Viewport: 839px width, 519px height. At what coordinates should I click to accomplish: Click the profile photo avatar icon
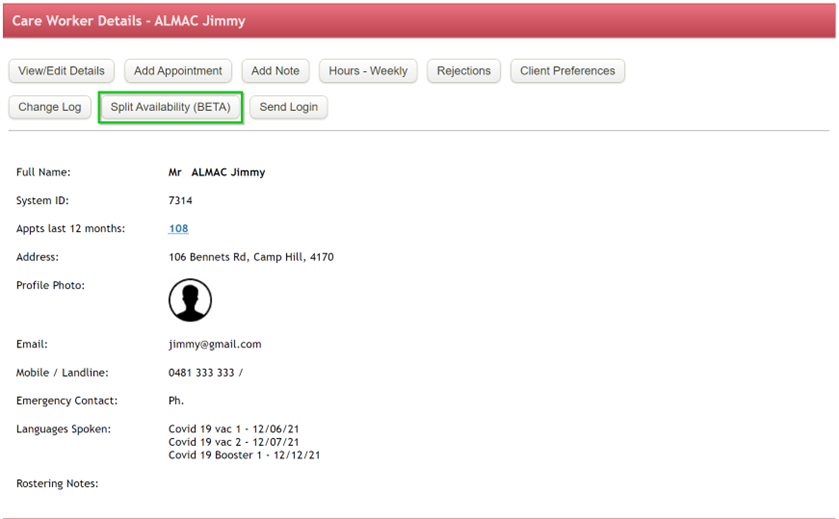tap(190, 300)
